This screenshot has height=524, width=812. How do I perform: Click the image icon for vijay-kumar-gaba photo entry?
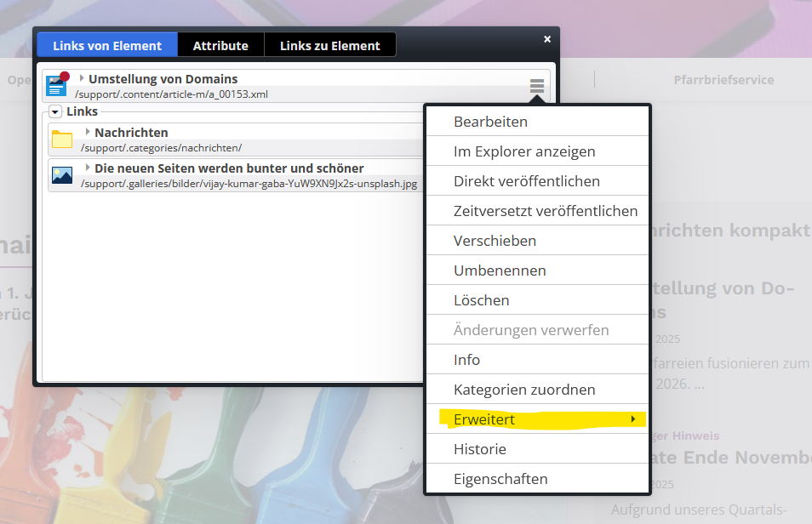point(60,175)
